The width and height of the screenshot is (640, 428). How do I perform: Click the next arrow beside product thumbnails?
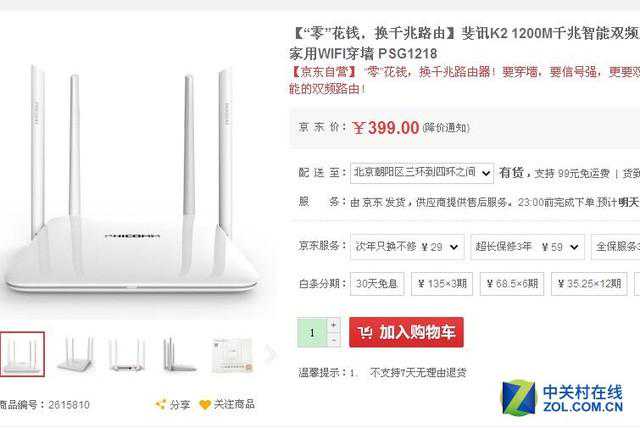pos(270,354)
